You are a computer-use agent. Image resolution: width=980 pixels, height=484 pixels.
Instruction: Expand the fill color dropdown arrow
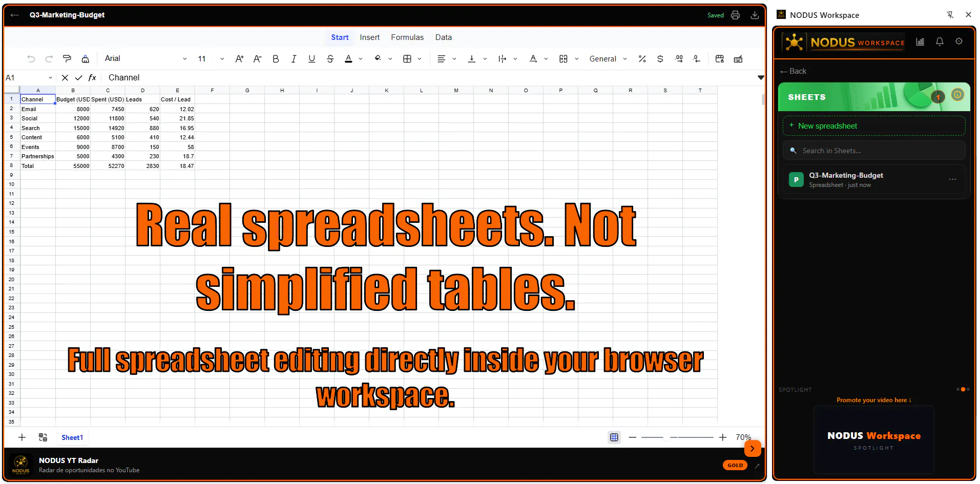point(390,59)
